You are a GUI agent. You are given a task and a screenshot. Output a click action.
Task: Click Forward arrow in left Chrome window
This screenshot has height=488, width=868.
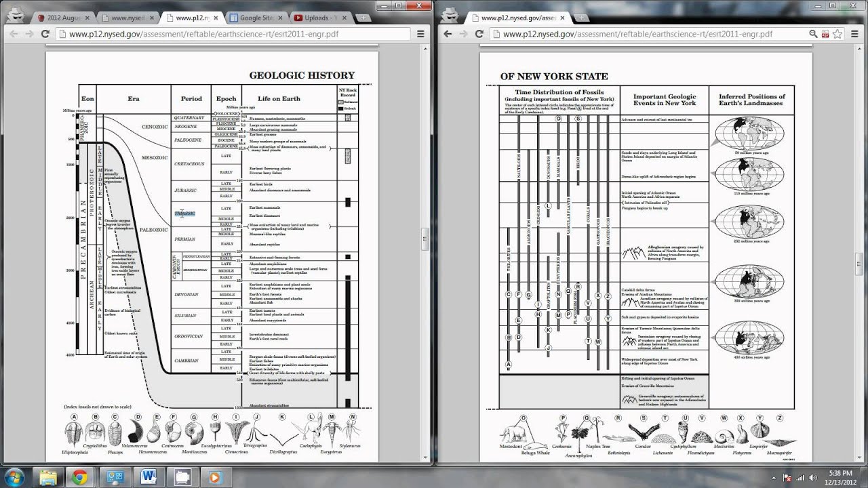pyautogui.click(x=29, y=33)
